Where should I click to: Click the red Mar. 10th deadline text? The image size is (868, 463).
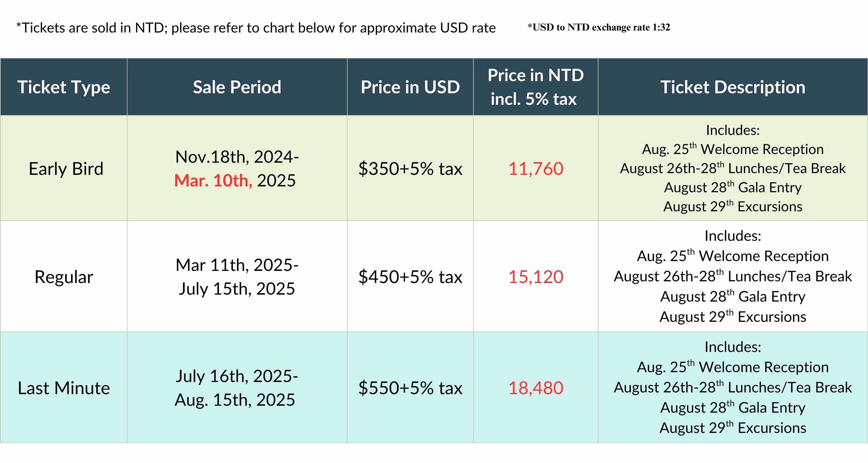click(213, 181)
